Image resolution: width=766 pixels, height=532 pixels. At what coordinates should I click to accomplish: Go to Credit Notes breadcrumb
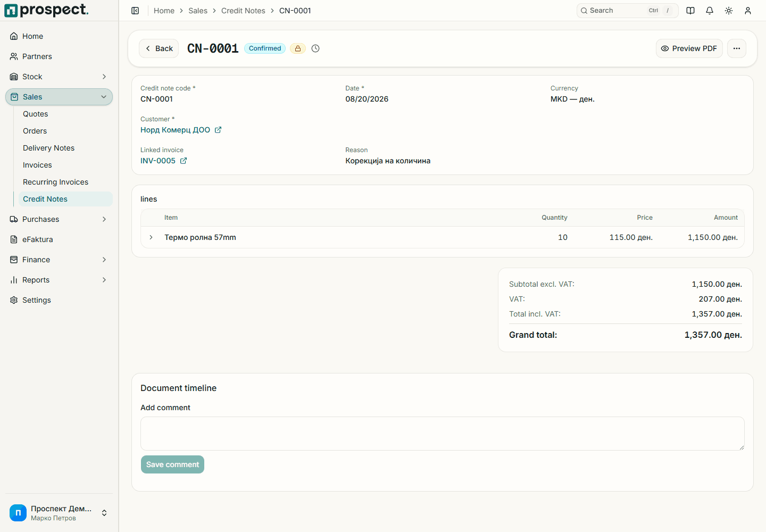[243, 11]
